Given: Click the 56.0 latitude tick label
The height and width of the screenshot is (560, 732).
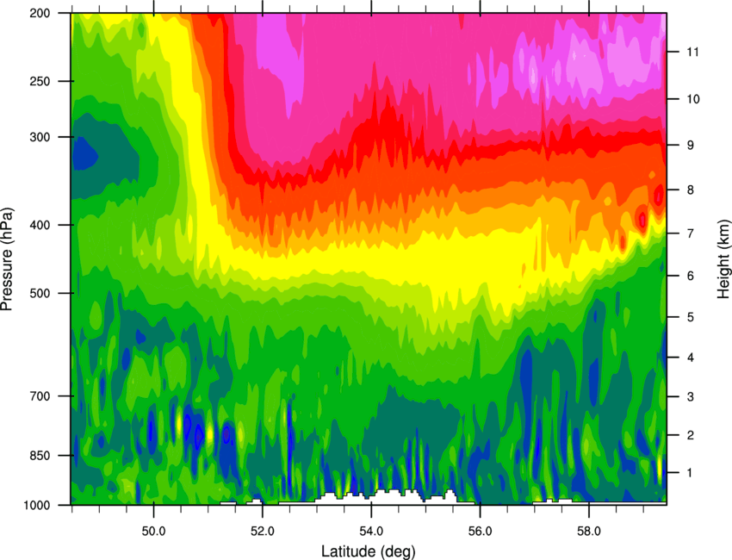Looking at the screenshot, I should [x=481, y=532].
